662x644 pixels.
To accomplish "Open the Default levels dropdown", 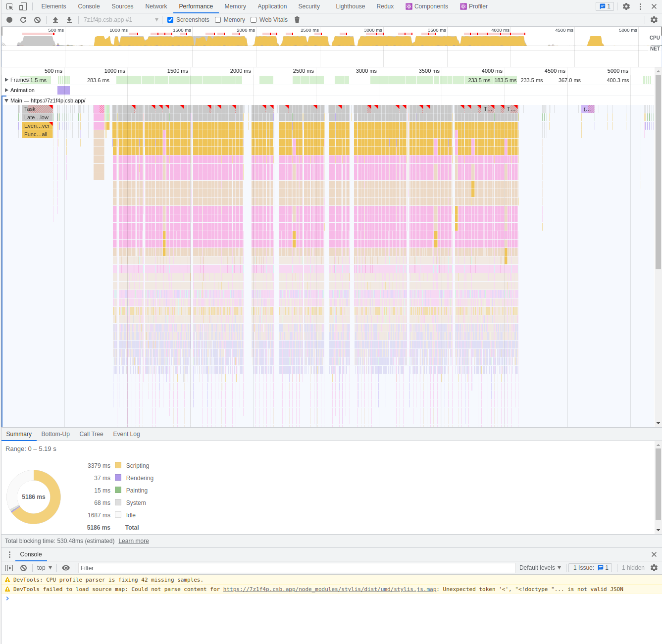I will 540,568.
